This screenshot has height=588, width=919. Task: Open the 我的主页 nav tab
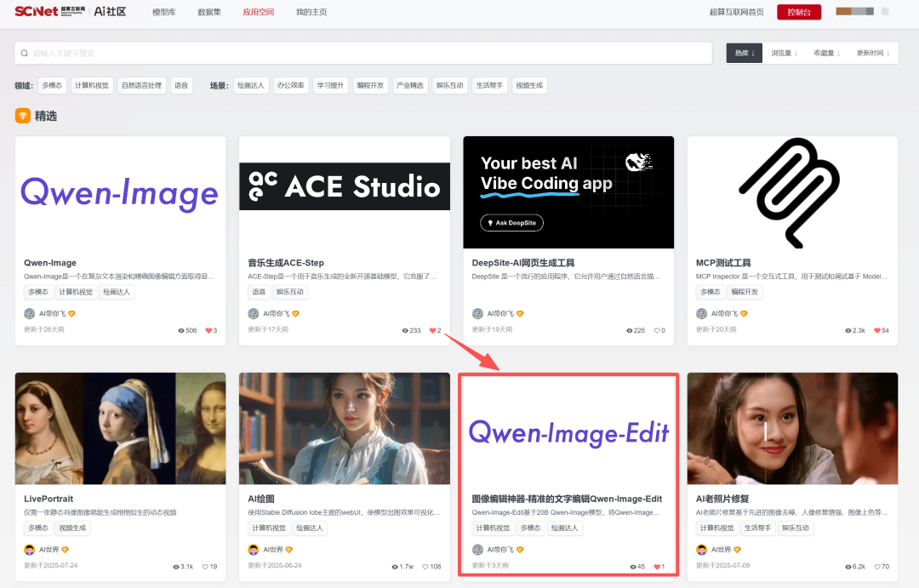(x=311, y=12)
